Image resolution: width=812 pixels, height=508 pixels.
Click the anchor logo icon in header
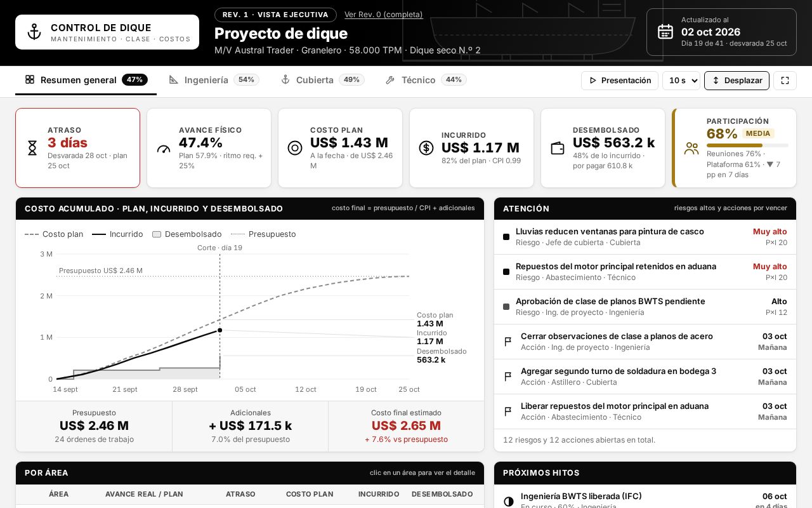pyautogui.click(x=34, y=32)
